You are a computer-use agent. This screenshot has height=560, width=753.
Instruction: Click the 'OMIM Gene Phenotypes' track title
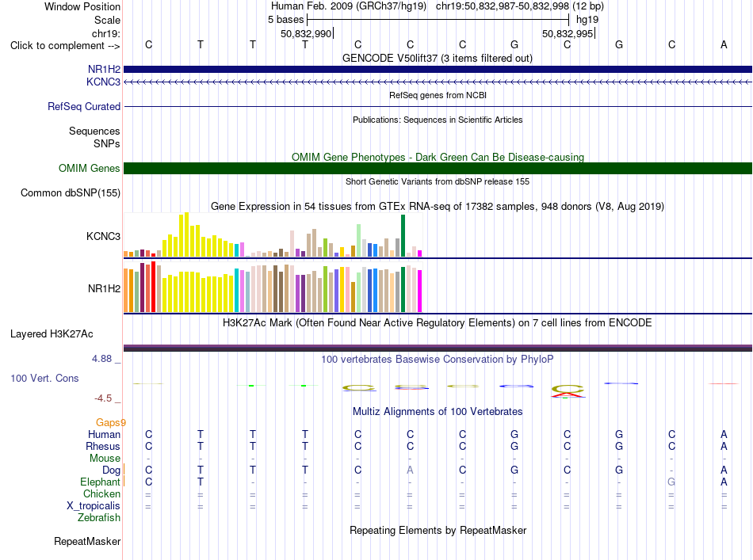[438, 157]
